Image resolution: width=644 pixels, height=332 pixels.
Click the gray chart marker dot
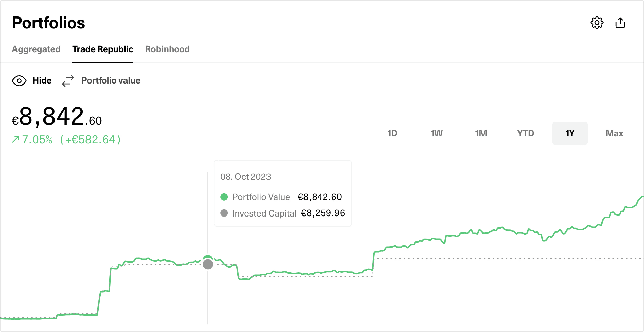pos(208,264)
